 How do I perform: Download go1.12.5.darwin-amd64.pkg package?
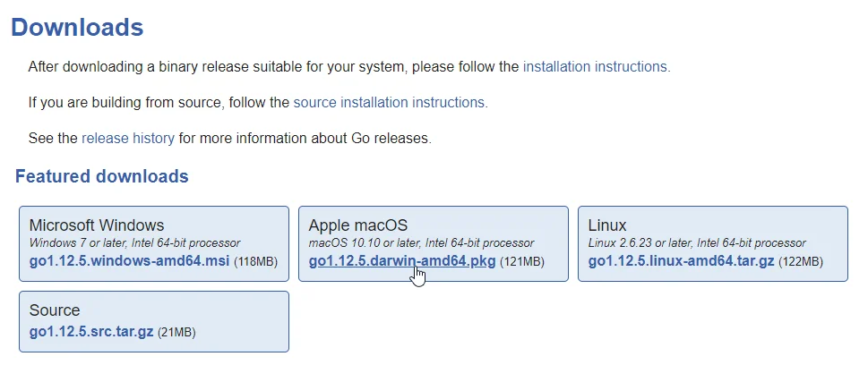[x=402, y=261]
